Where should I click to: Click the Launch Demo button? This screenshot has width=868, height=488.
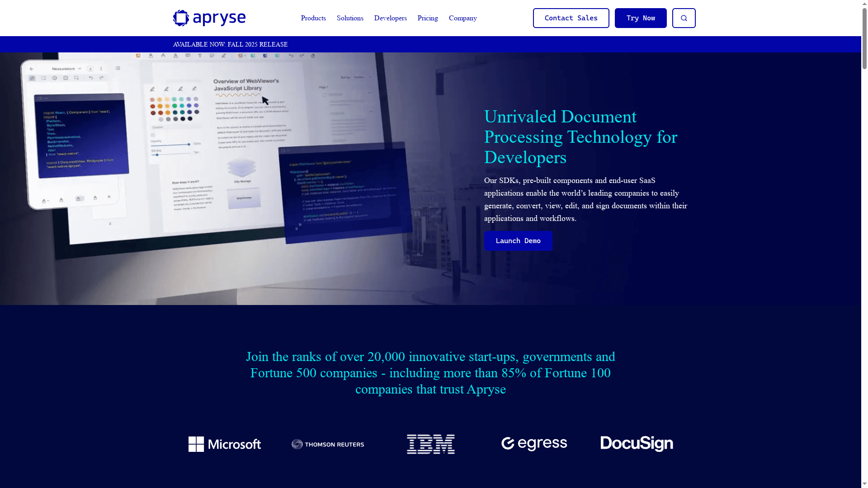[x=518, y=241]
